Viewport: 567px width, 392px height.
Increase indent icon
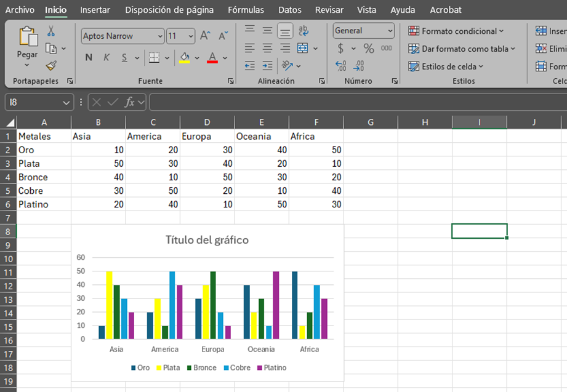[x=267, y=65]
